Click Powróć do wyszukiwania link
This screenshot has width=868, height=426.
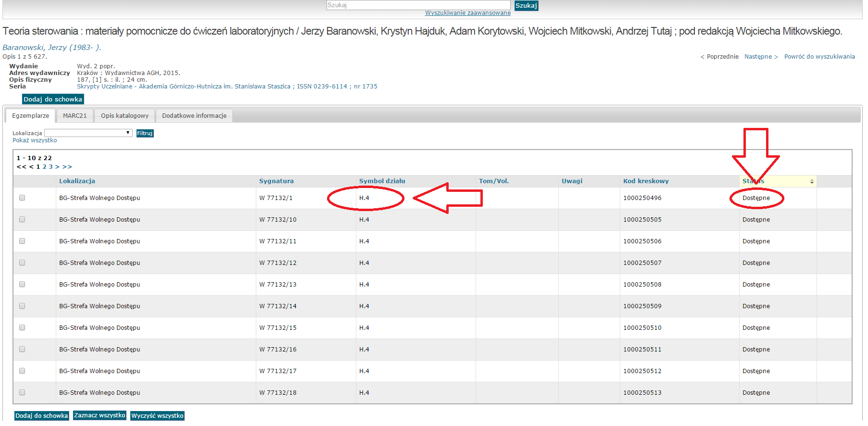(x=819, y=57)
